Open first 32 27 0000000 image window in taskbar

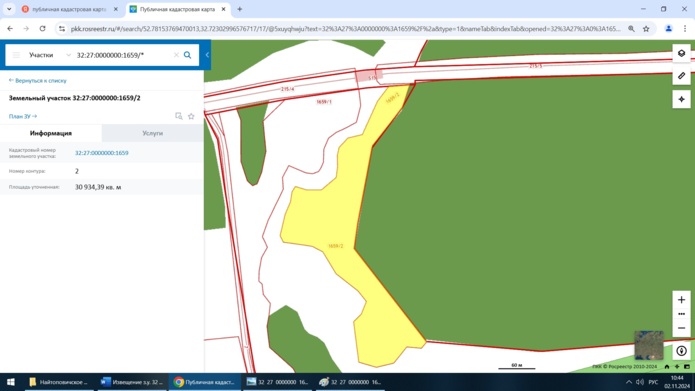click(277, 382)
